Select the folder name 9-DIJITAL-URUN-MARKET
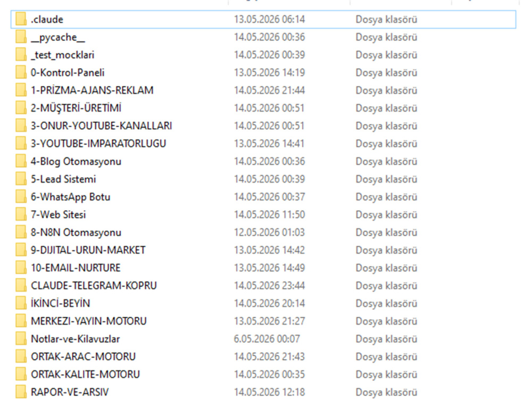 (x=88, y=250)
